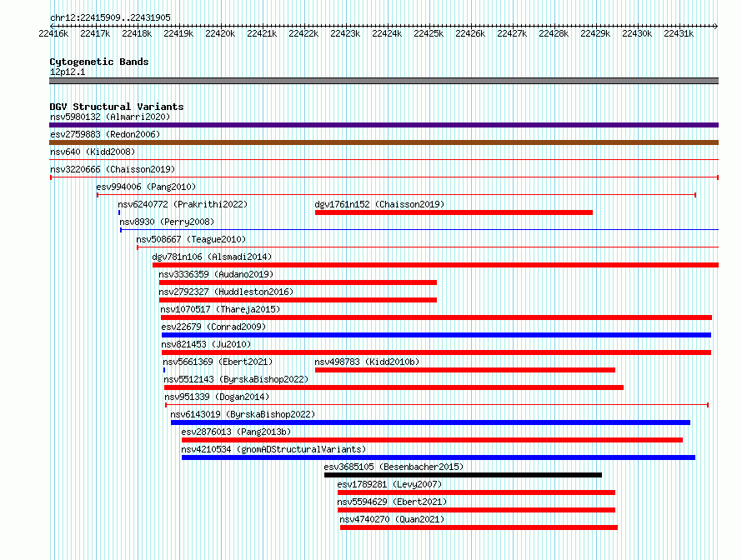Image resolution: width=742 pixels, height=560 pixels.
Task: Open nsv508667 (Teague2010) variant
Action: tap(191, 239)
